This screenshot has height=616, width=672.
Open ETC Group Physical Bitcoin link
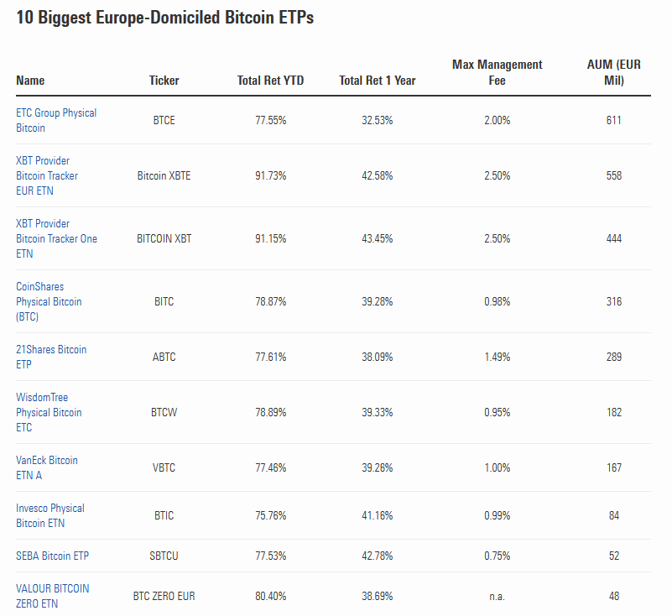55,120
